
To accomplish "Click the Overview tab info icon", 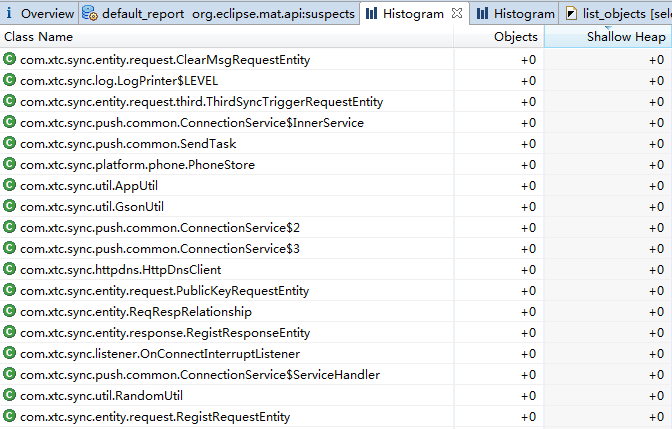I will coord(9,13).
